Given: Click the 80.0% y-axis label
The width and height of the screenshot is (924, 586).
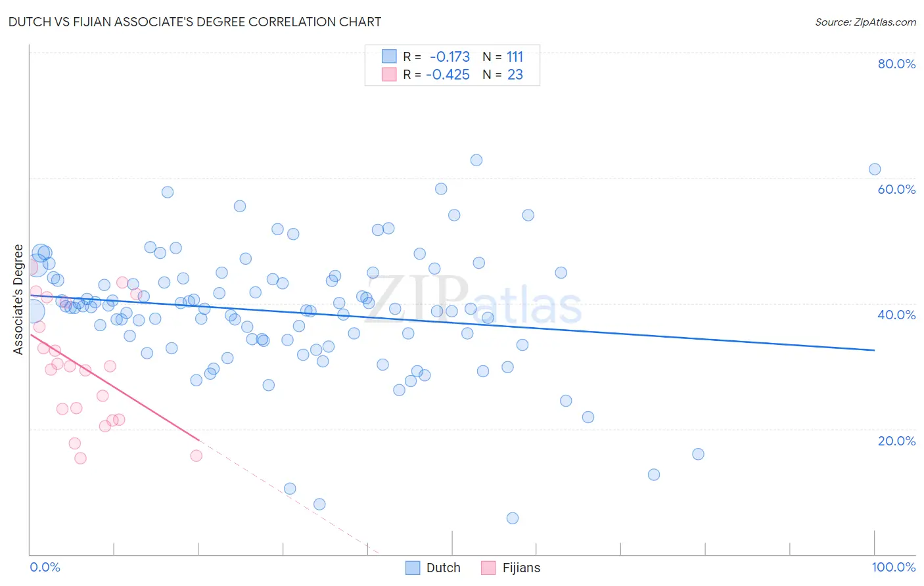Looking at the screenshot, I should (x=896, y=64).
